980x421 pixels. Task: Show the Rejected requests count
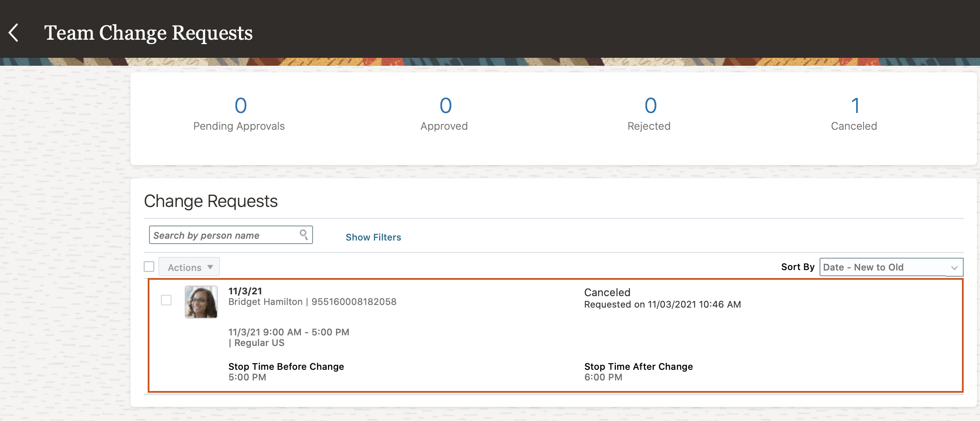click(650, 106)
